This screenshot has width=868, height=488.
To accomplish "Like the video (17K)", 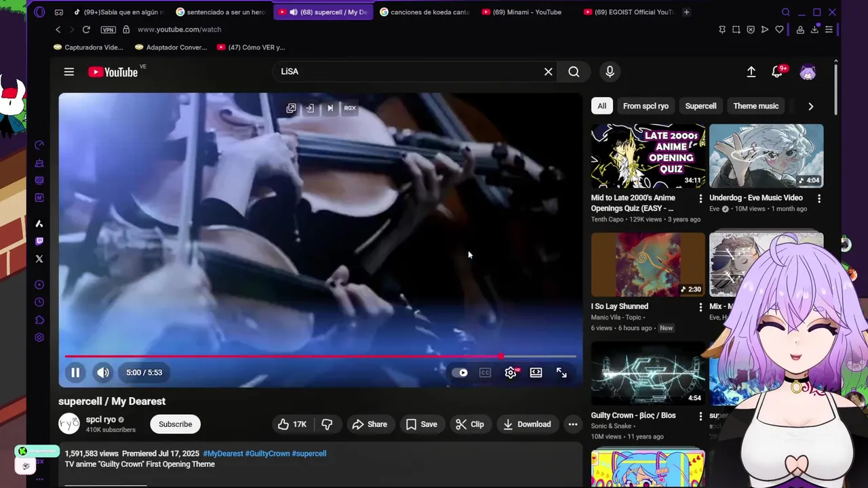I will [x=292, y=424].
